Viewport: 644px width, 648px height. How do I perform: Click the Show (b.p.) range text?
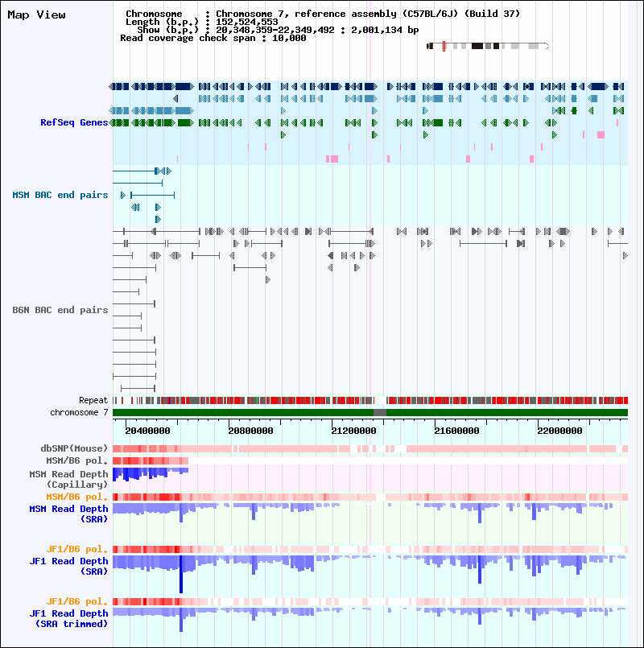pyautogui.click(x=278, y=30)
